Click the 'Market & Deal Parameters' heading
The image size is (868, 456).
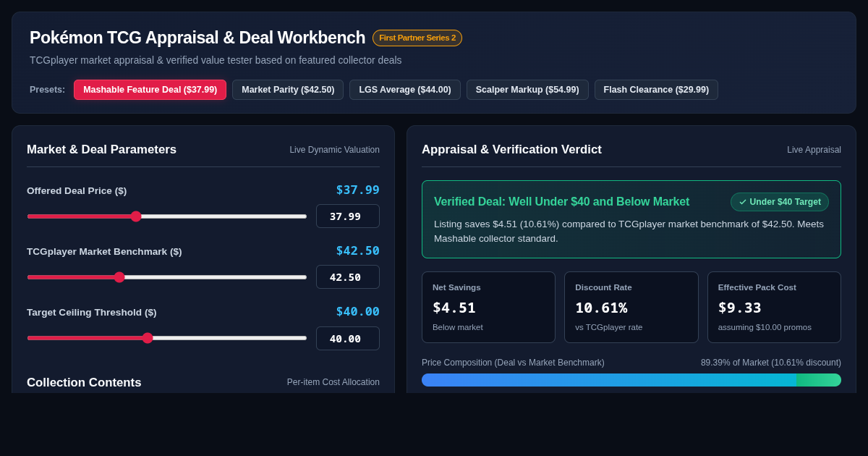tap(101, 150)
